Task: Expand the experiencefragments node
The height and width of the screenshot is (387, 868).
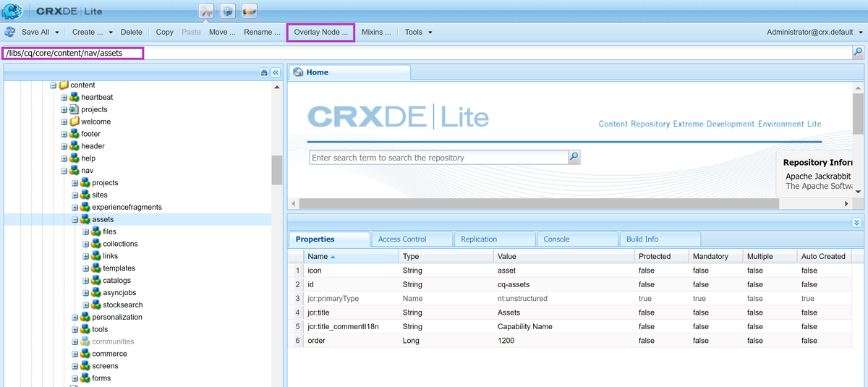Action: pos(75,208)
